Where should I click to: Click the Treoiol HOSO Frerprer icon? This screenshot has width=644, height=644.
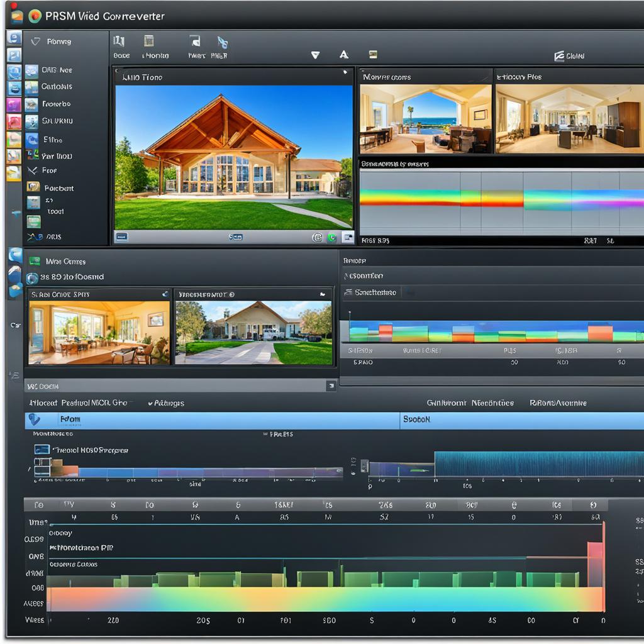click(x=42, y=449)
